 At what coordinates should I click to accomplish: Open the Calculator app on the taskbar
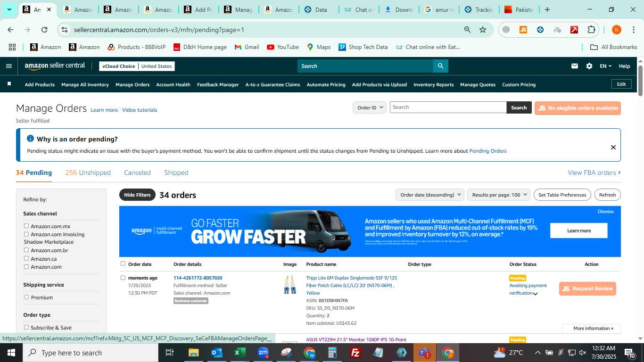[332, 353]
